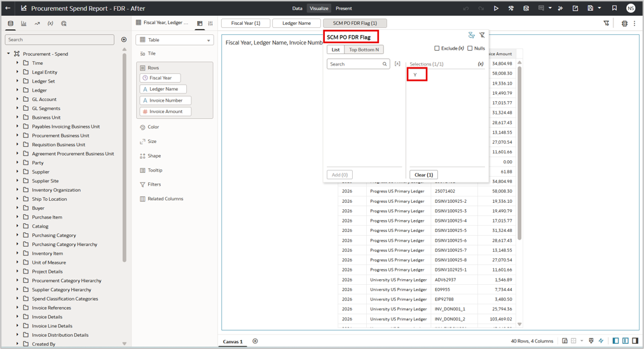The height and width of the screenshot is (349, 644).
Task: Switch to the Present tab
Action: click(344, 8)
